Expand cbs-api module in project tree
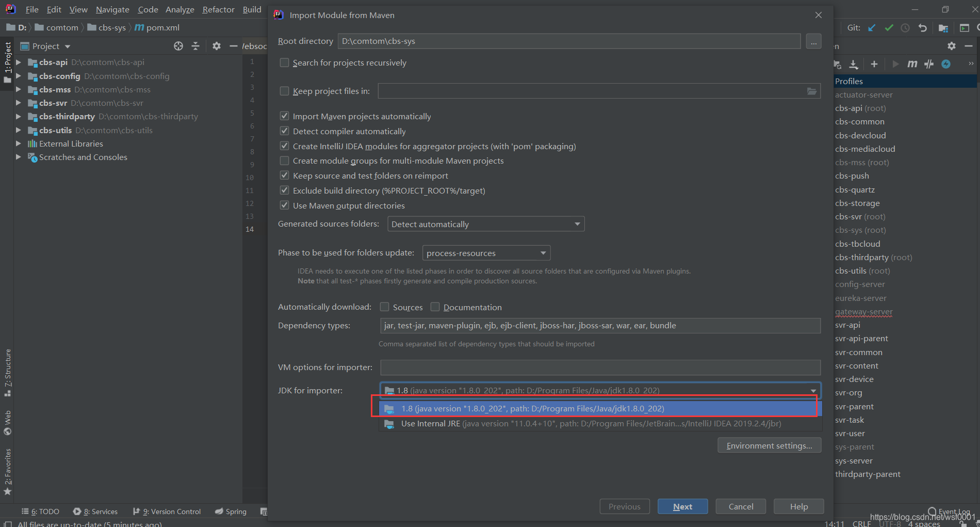 [x=19, y=62]
